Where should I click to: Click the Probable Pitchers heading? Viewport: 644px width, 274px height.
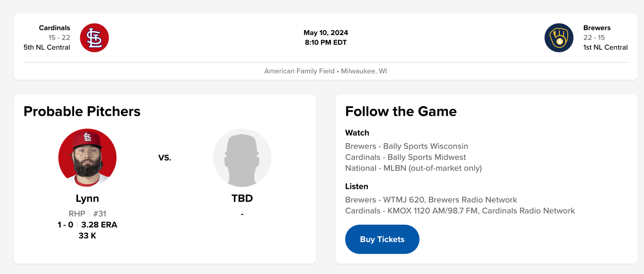click(82, 112)
